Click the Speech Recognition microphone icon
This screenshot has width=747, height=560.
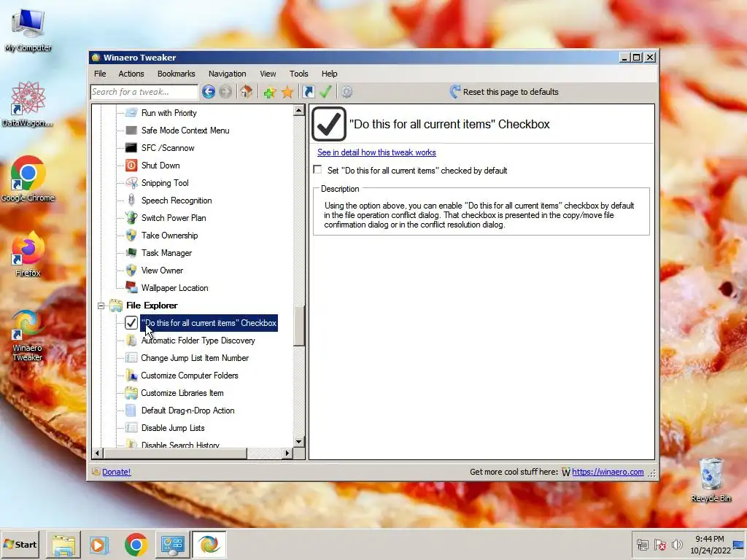pyautogui.click(x=131, y=200)
